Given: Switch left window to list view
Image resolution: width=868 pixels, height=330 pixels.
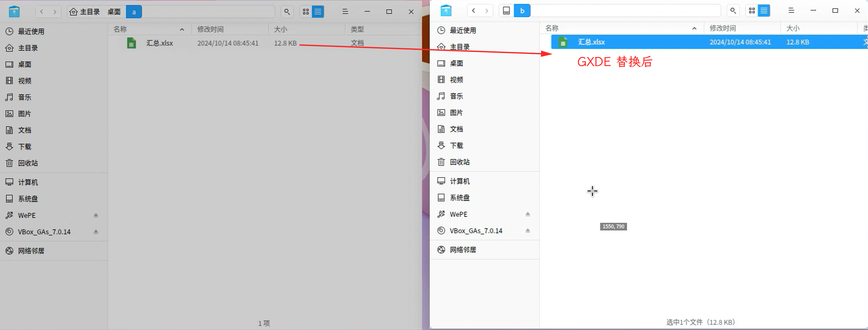Looking at the screenshot, I should pos(318,12).
